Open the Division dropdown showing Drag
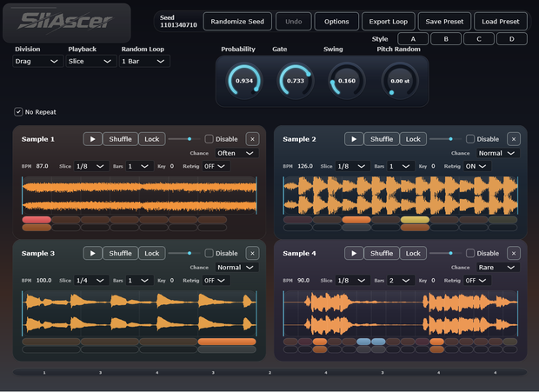 (37, 61)
